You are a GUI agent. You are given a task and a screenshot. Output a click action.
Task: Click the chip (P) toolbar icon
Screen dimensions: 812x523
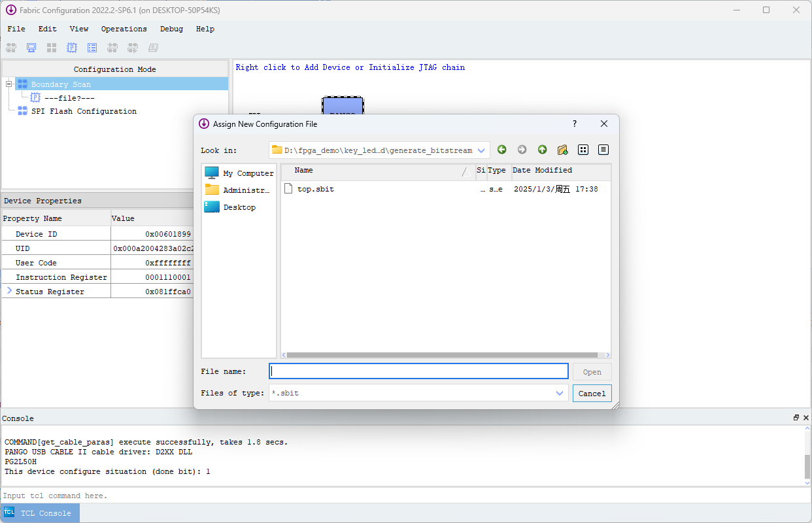[x=71, y=47]
